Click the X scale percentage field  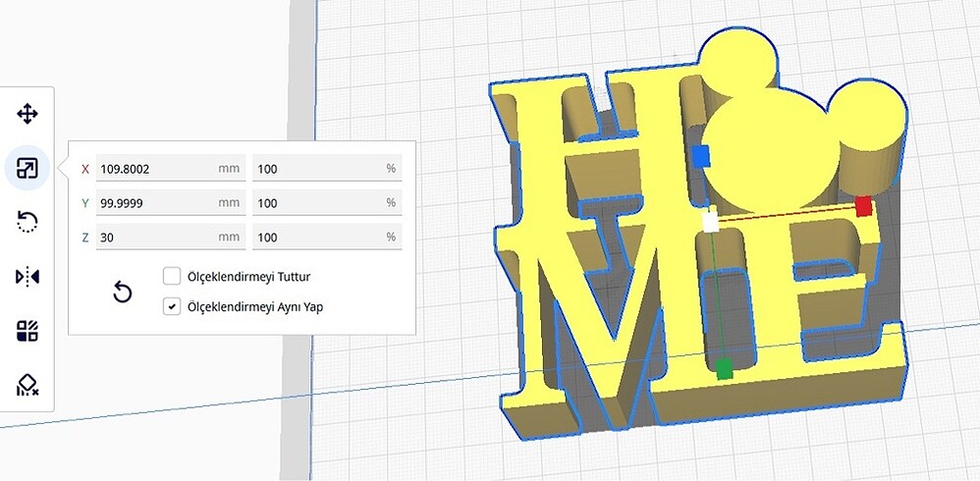tap(327, 169)
